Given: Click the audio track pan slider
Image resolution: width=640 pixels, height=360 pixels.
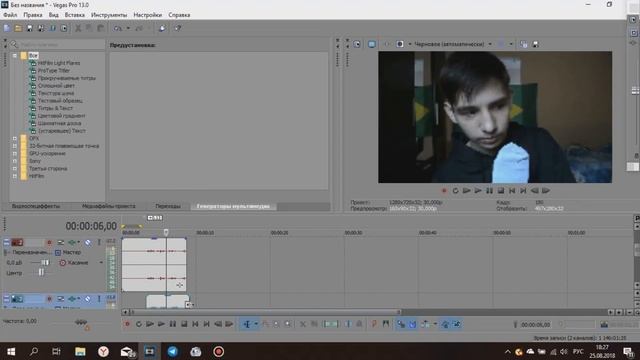Looking at the screenshot, I should pos(41,272).
